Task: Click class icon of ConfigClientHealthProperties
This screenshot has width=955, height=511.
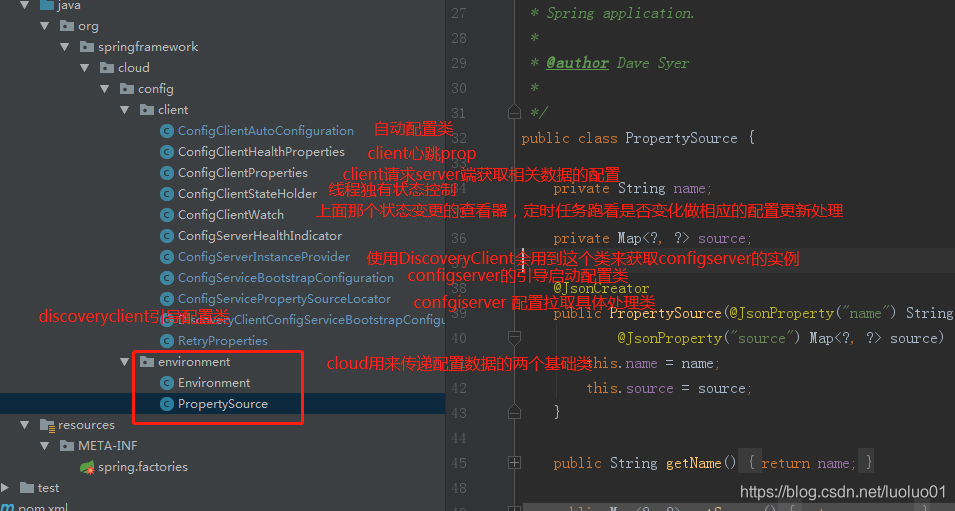Action: coord(167,152)
